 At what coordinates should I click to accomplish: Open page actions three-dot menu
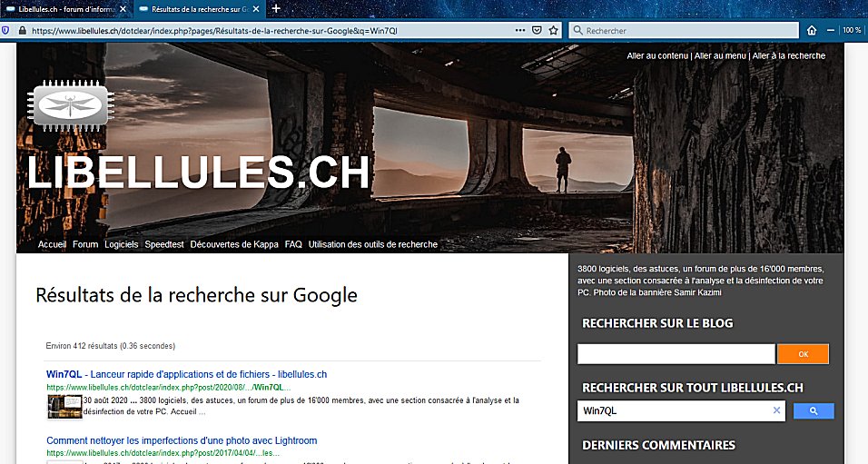tap(520, 31)
